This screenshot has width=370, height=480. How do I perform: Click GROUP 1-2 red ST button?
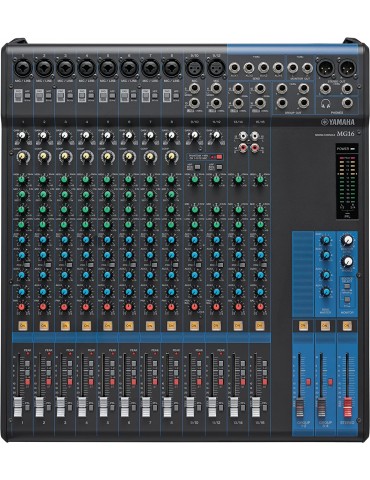click(309, 382)
